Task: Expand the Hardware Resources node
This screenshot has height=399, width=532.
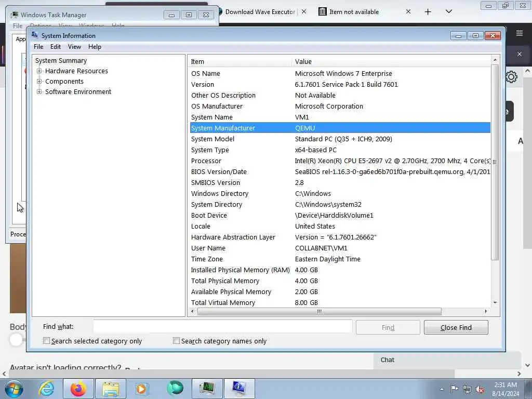Action: (39, 71)
